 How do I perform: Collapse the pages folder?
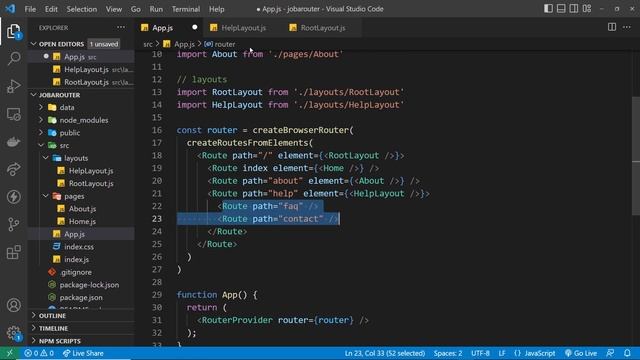pyautogui.click(x=81, y=196)
